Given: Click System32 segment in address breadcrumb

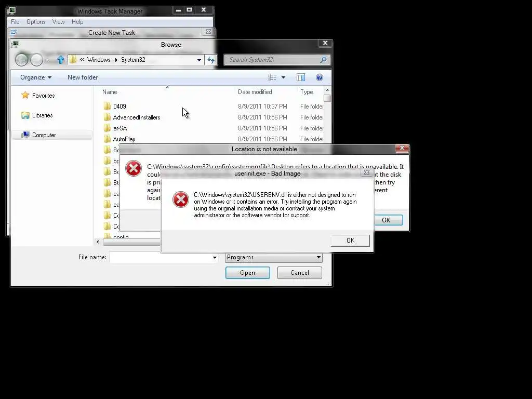Looking at the screenshot, I should click(133, 60).
